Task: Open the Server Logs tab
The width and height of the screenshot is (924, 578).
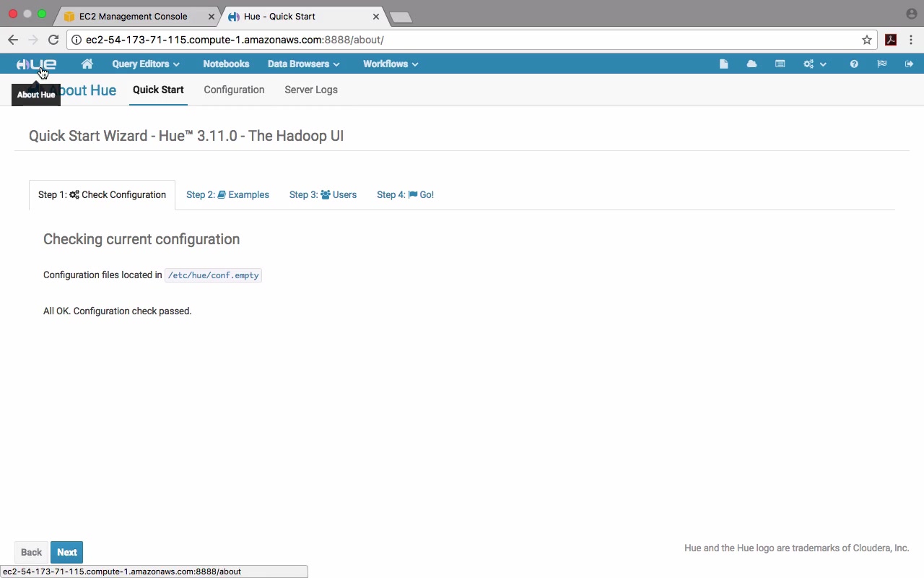Action: pyautogui.click(x=311, y=90)
